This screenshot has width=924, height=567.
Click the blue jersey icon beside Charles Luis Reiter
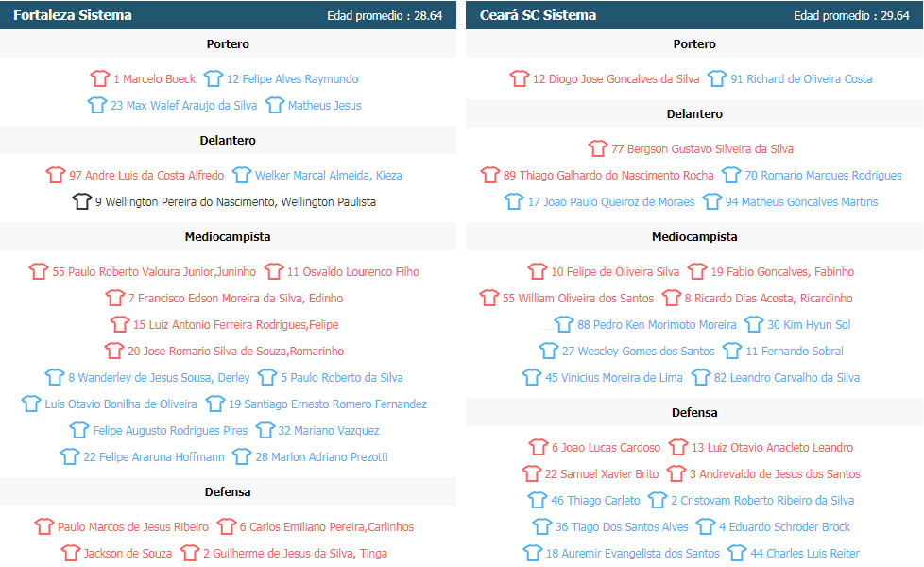pyautogui.click(x=737, y=553)
